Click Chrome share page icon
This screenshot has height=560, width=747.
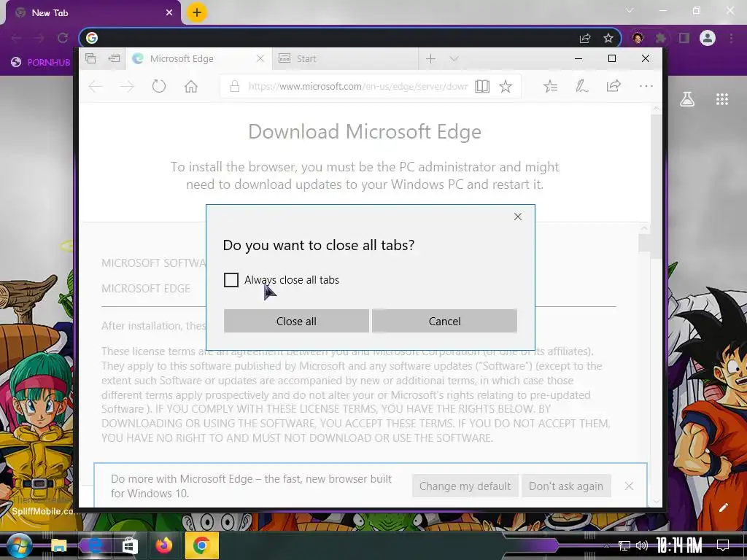click(585, 39)
